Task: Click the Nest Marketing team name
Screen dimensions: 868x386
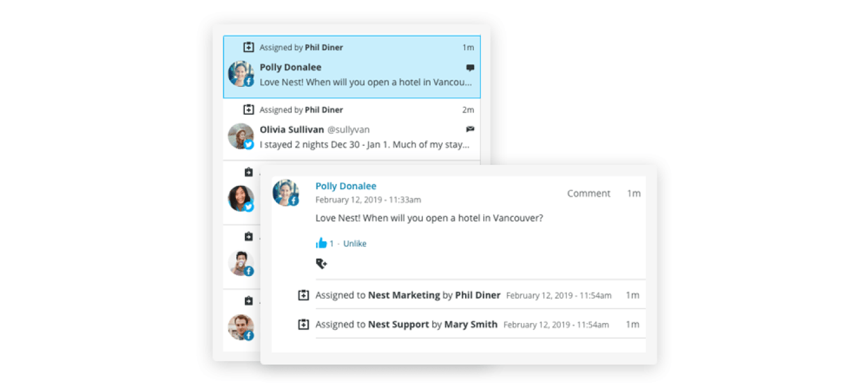Action: coord(403,295)
